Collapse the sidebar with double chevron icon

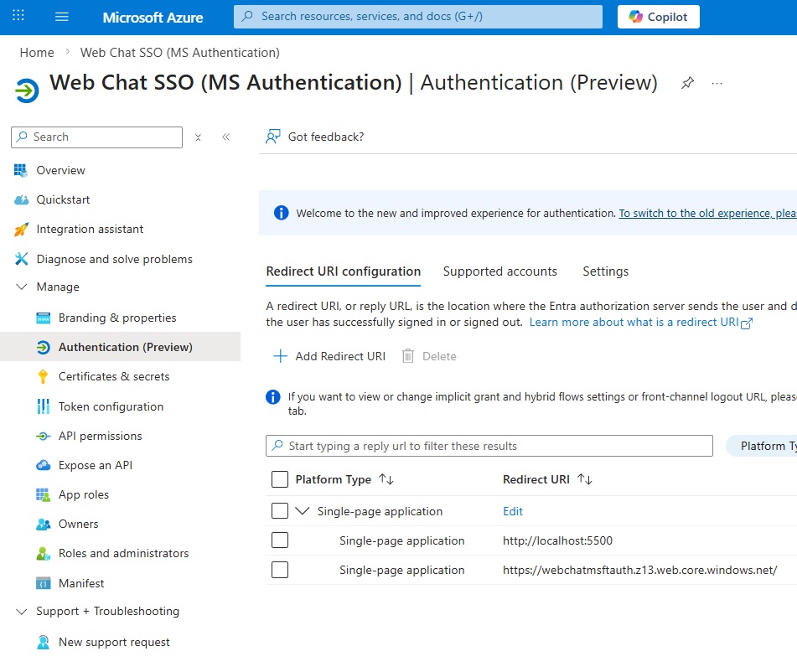(x=225, y=137)
